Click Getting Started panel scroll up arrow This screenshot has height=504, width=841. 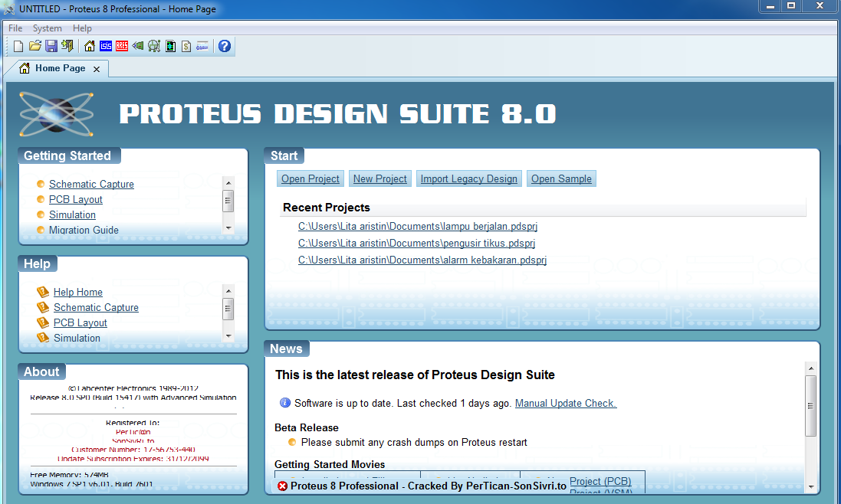pos(228,183)
